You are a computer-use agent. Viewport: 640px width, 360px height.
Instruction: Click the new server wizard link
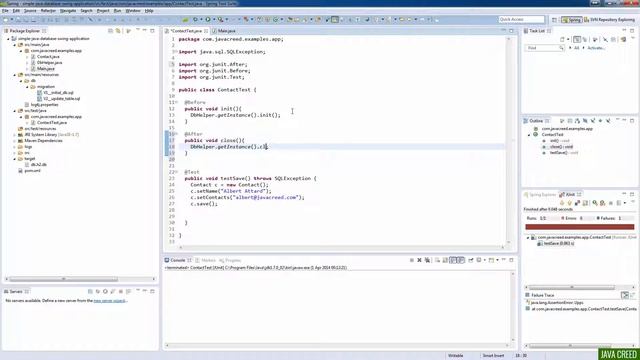point(110,300)
